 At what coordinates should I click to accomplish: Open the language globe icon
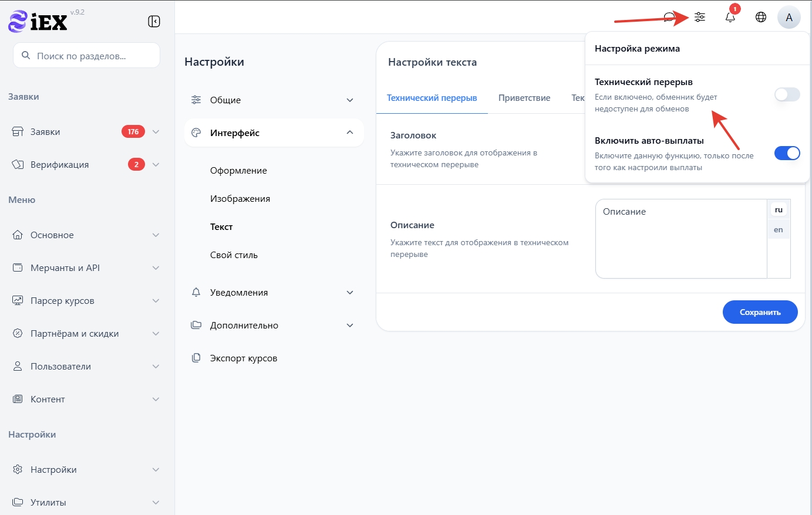pos(760,17)
